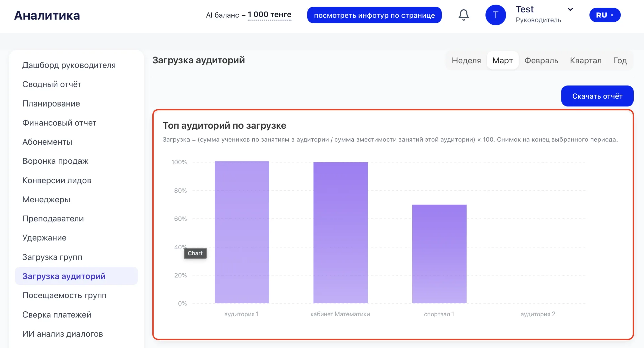Click the 20% axis label

[180, 275]
